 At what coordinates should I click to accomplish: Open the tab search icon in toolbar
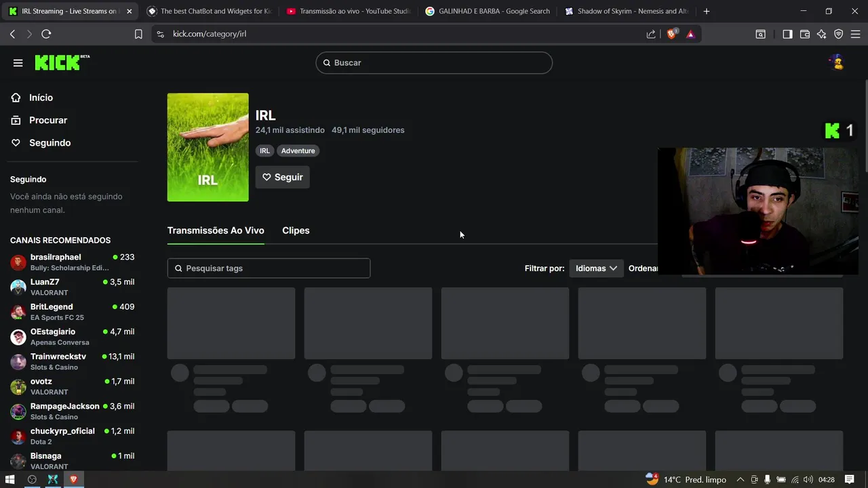761,34
